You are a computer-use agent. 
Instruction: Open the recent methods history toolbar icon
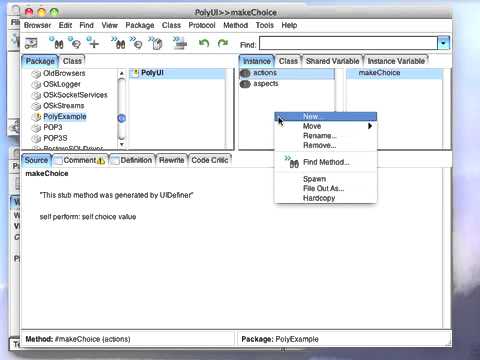[136, 43]
